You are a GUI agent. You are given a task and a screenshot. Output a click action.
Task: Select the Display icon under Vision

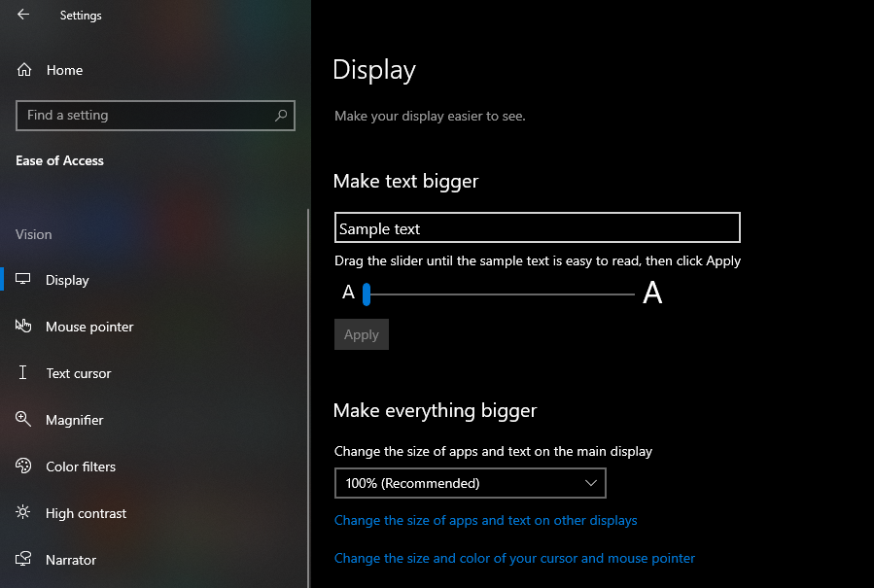pyautogui.click(x=21, y=280)
